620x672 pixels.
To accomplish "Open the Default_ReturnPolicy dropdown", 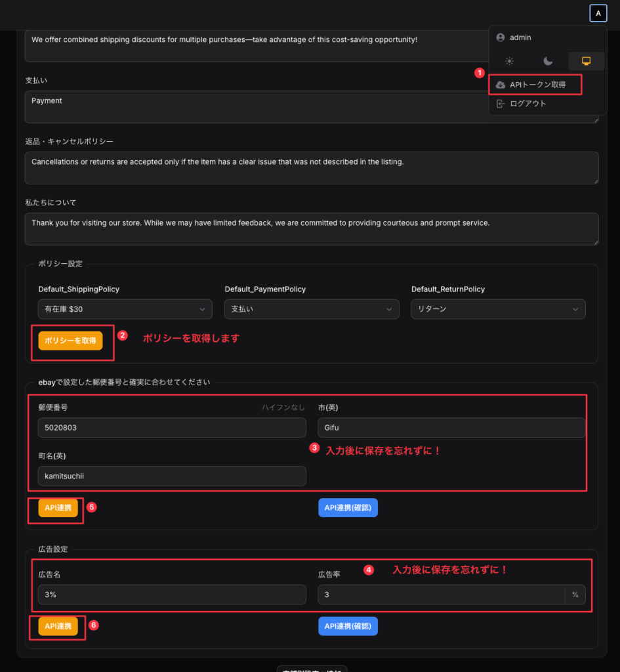I will click(498, 309).
